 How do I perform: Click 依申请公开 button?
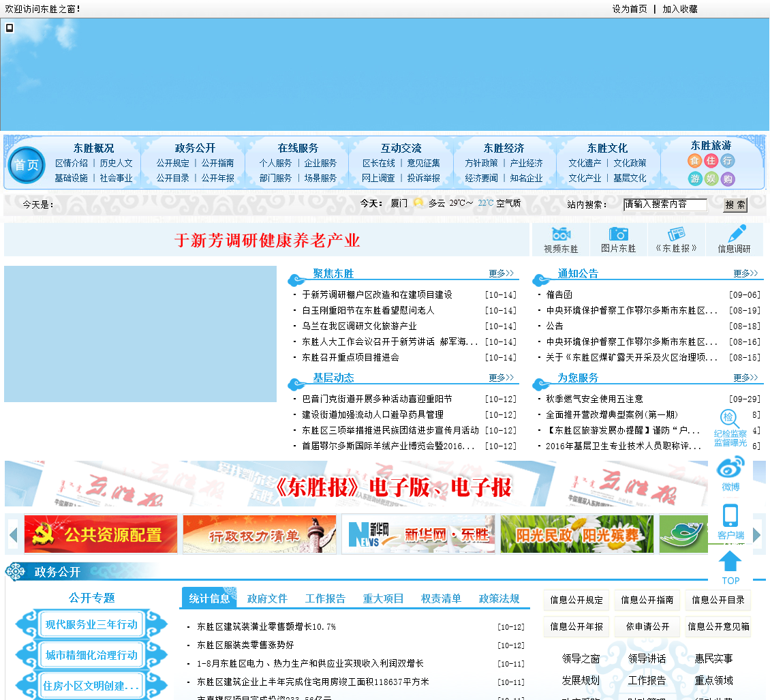647,626
